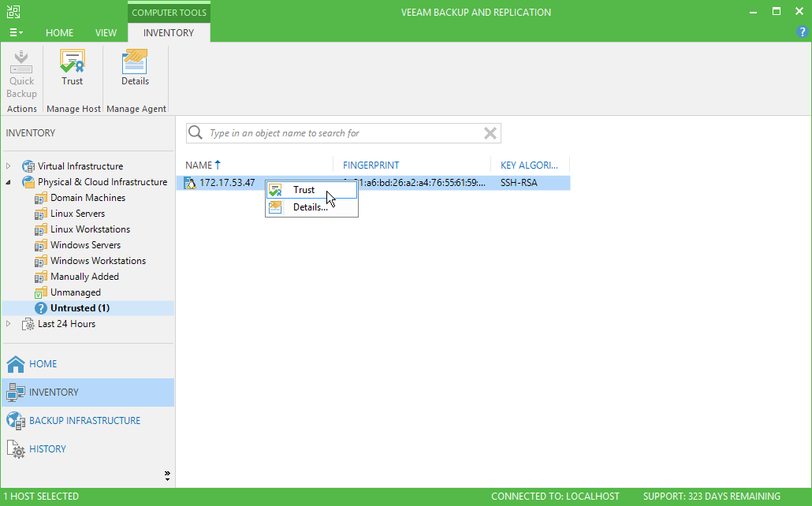Switch to the VIEW ribbon tab
The height and width of the screenshot is (506, 812).
click(106, 32)
